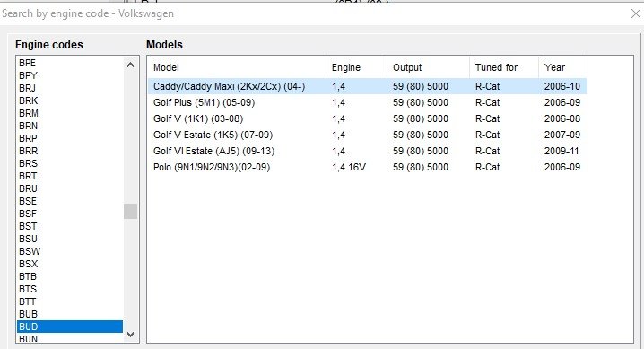The image size is (644, 349).
Task: Click year 2007-09 in Golf V Estate row
Action: (x=561, y=135)
